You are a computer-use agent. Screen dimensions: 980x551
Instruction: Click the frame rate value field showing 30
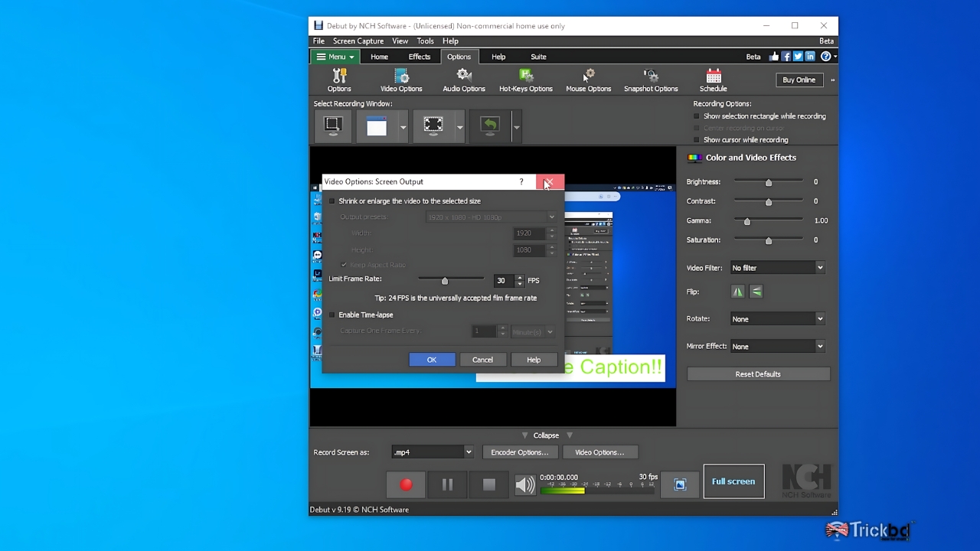click(x=503, y=281)
